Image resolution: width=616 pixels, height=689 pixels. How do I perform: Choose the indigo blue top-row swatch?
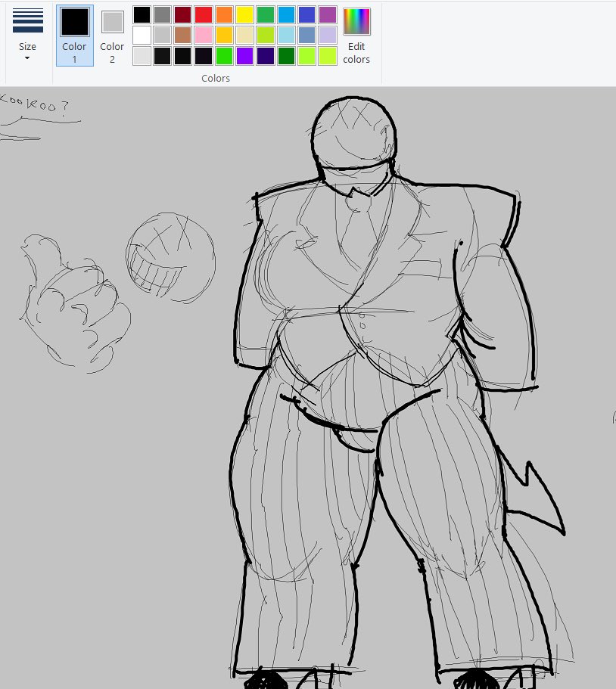[x=307, y=14]
